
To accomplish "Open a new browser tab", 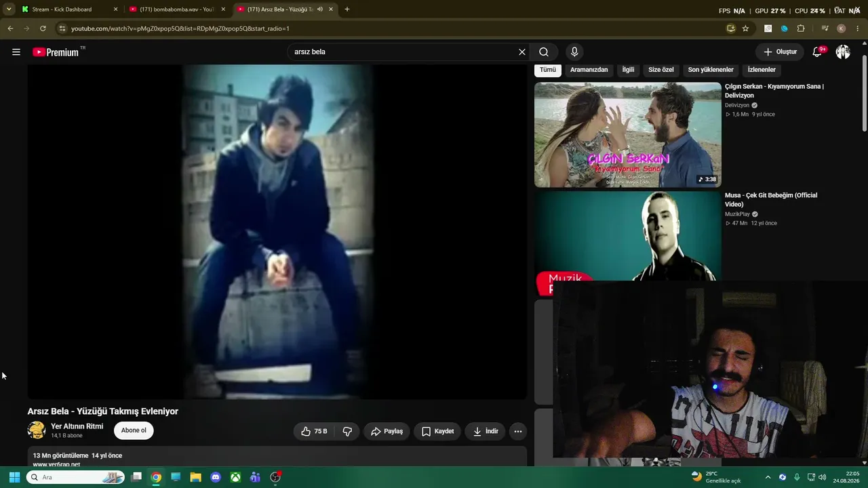I will click(x=347, y=9).
